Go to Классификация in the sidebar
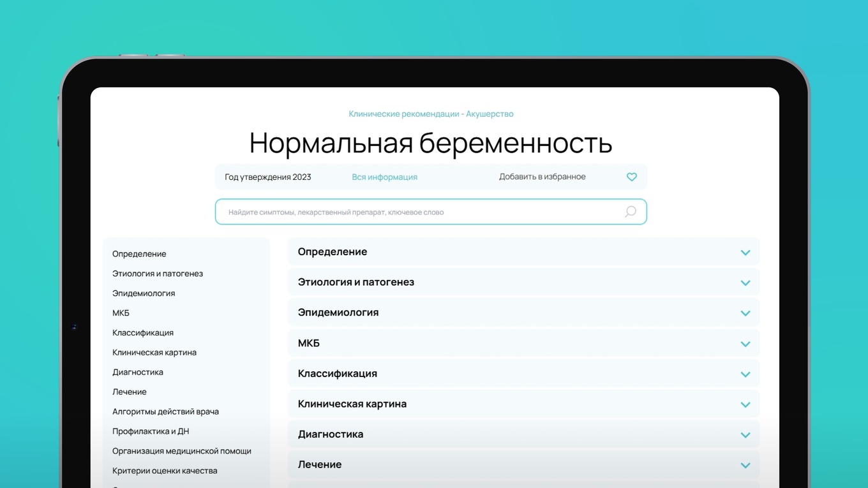This screenshot has width=868, height=488. [143, 333]
